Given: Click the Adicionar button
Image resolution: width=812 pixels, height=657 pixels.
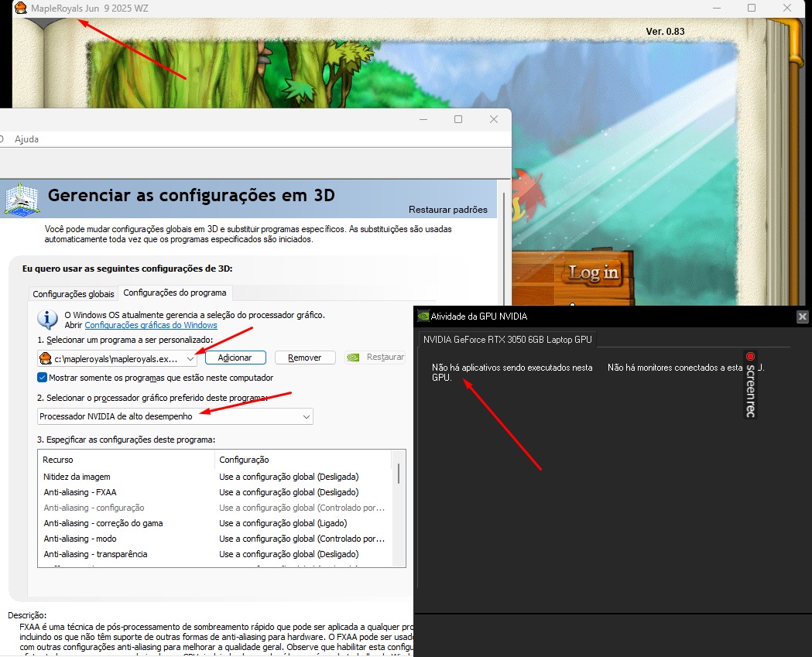Looking at the screenshot, I should (x=235, y=357).
